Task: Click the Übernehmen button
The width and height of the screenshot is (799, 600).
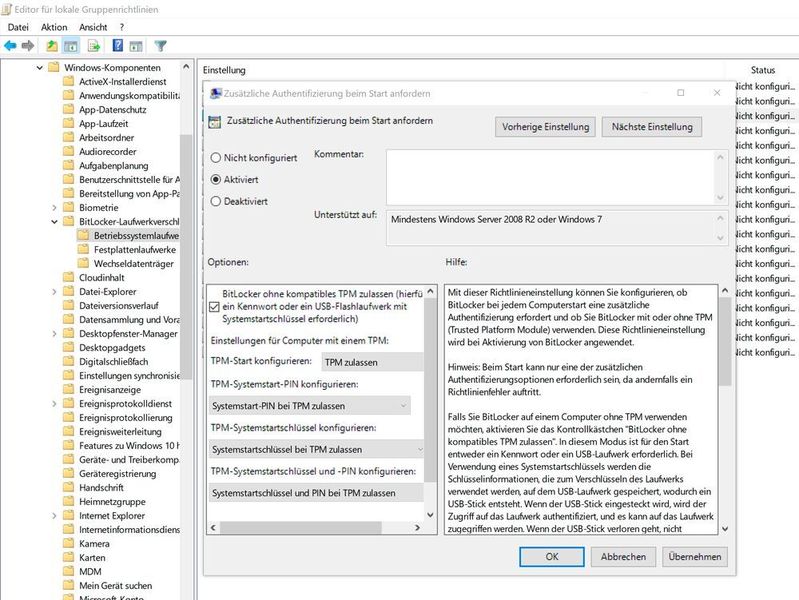Action: (x=695, y=557)
